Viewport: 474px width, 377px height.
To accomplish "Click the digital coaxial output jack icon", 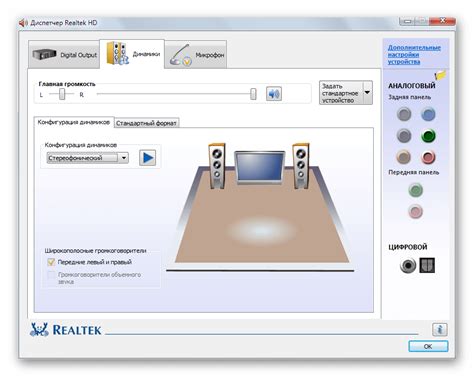I will point(408,266).
